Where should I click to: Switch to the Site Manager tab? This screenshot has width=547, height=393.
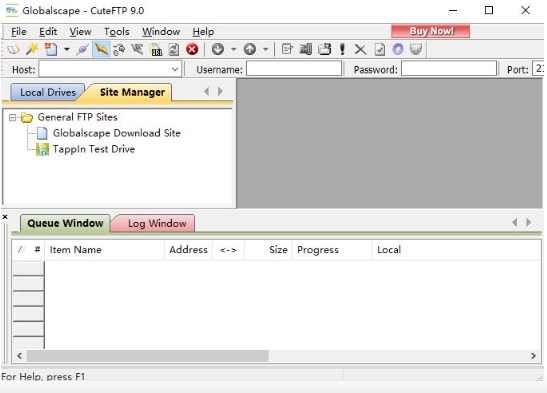tap(132, 92)
